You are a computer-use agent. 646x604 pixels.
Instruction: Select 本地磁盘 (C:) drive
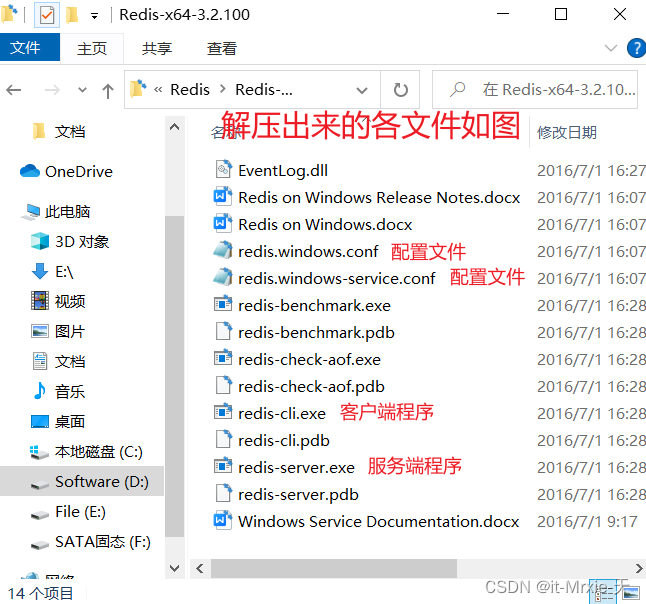[87, 452]
